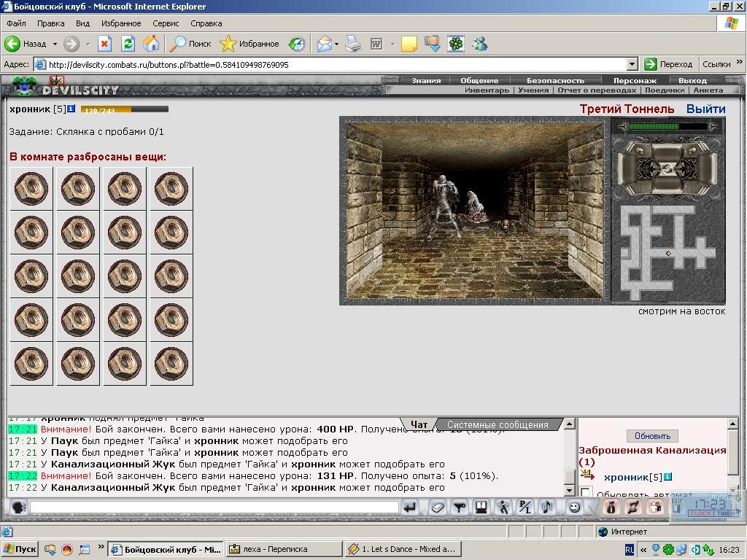Click the Обновить button in room panel
This screenshot has width=747, height=560.
[652, 436]
